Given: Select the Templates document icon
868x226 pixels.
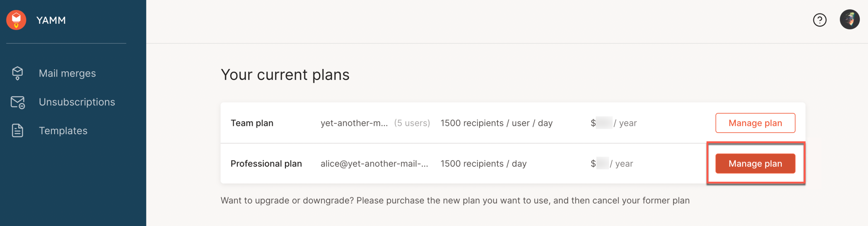Looking at the screenshot, I should (17, 130).
